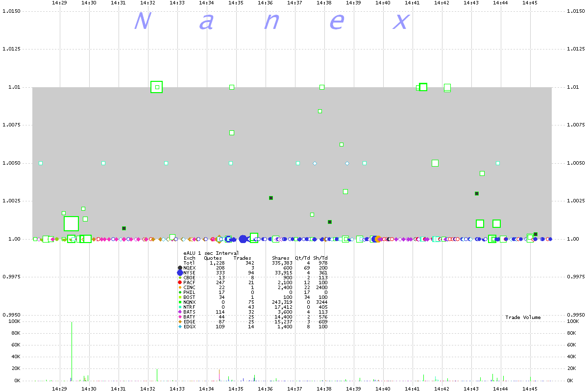
Task: Select the blue EDGX legend diamond
Action: coord(180,327)
